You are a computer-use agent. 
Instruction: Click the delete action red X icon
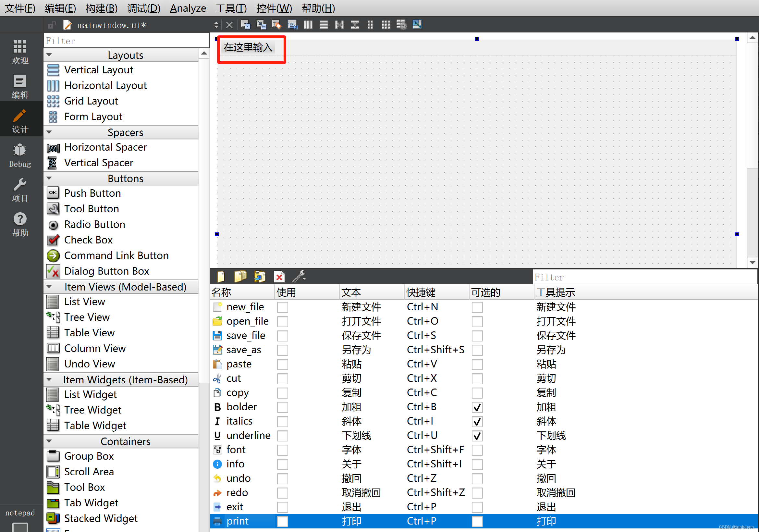[x=279, y=277]
